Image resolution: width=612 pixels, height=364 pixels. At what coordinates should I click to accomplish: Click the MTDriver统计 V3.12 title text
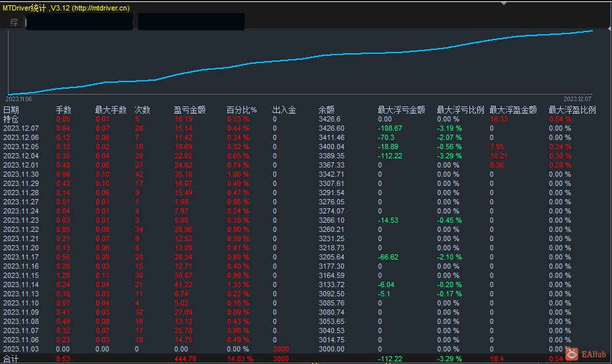(x=66, y=8)
